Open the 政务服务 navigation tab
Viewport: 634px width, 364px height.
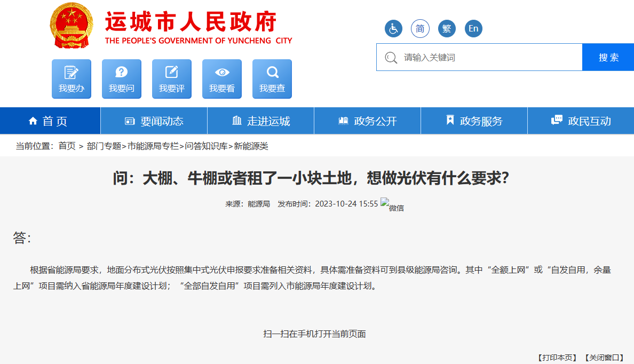pos(474,121)
